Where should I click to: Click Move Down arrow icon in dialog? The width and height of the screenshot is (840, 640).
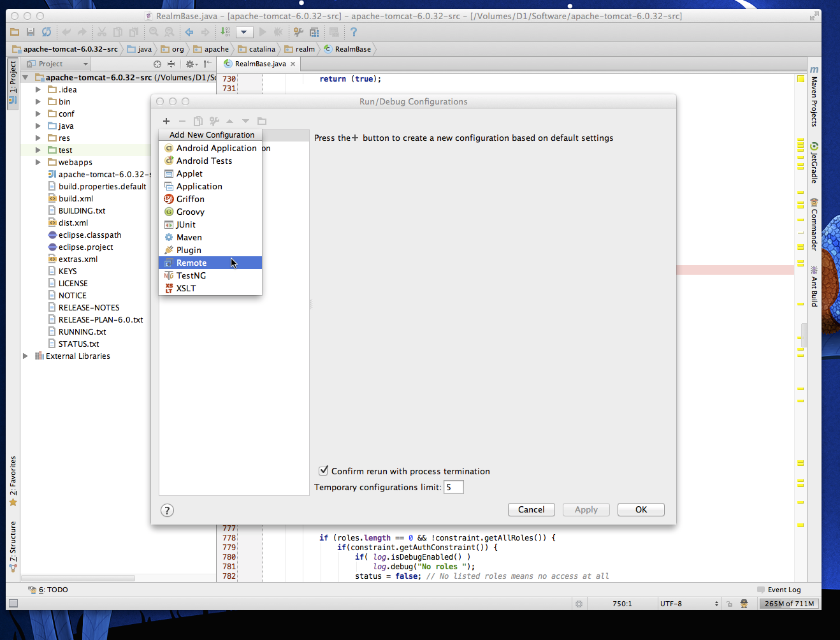[x=245, y=121]
